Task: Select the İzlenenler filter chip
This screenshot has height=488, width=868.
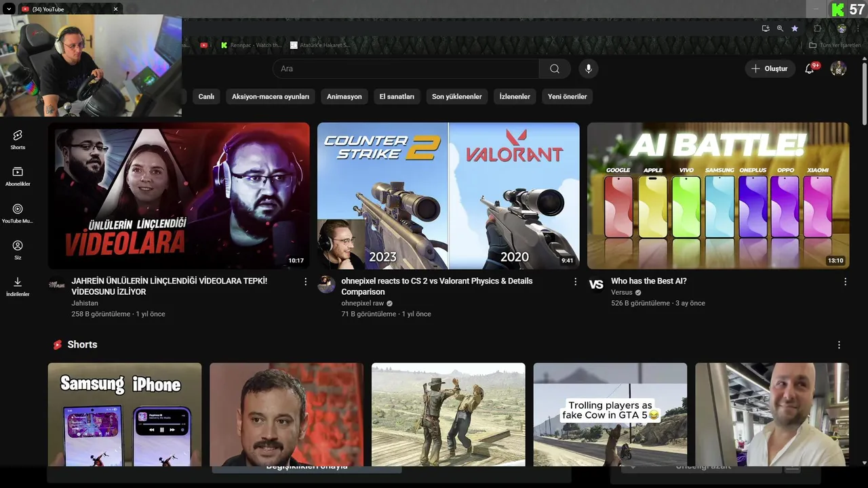Action: pyautogui.click(x=515, y=96)
